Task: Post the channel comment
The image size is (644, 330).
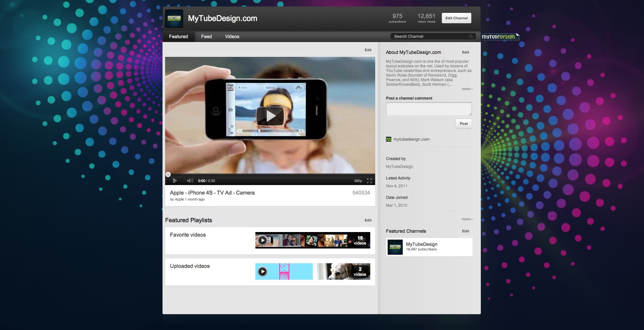Action: click(x=463, y=124)
